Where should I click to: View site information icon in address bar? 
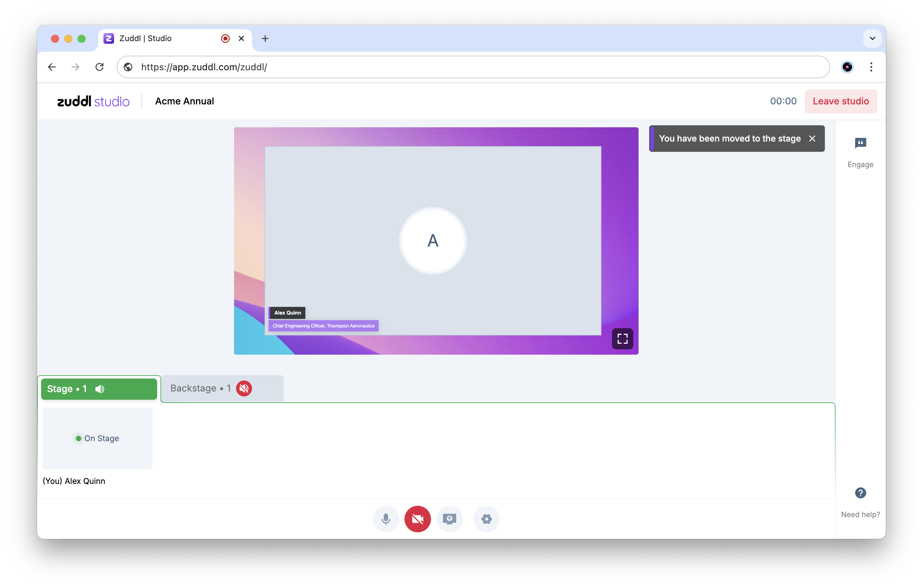coord(128,67)
